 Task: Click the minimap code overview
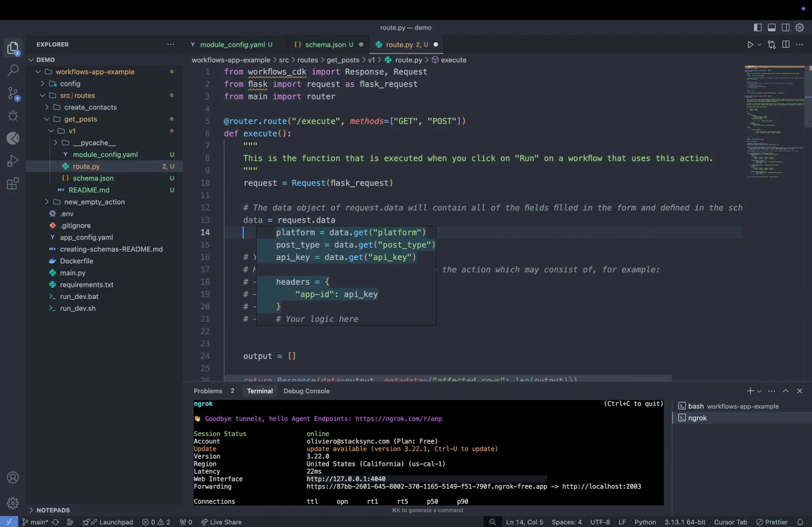coord(774,122)
